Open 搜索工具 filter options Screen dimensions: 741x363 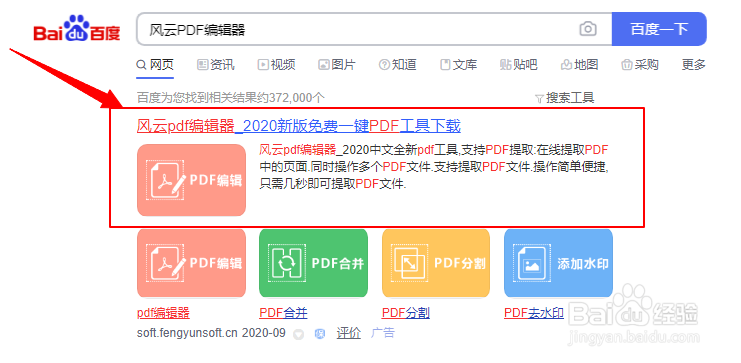[565, 98]
